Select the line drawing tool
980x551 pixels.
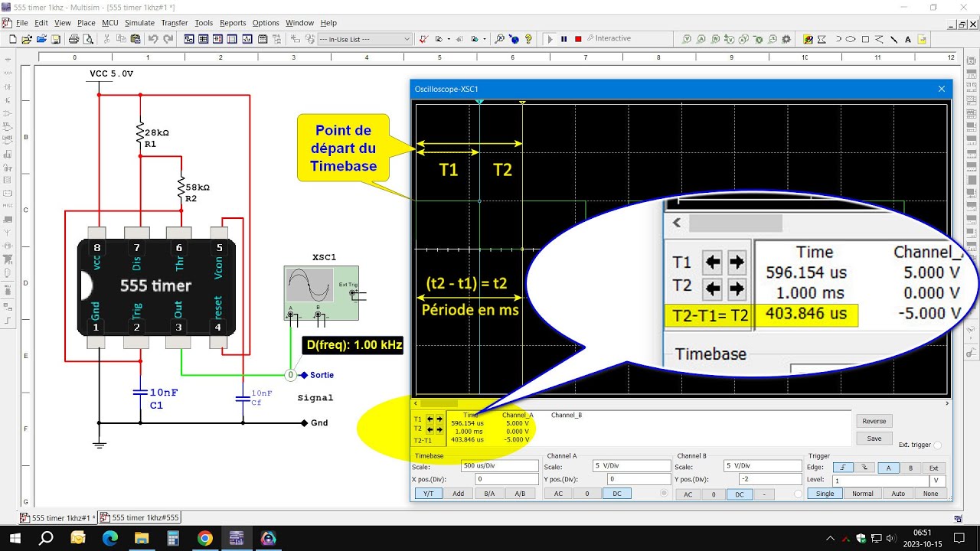tap(893, 38)
